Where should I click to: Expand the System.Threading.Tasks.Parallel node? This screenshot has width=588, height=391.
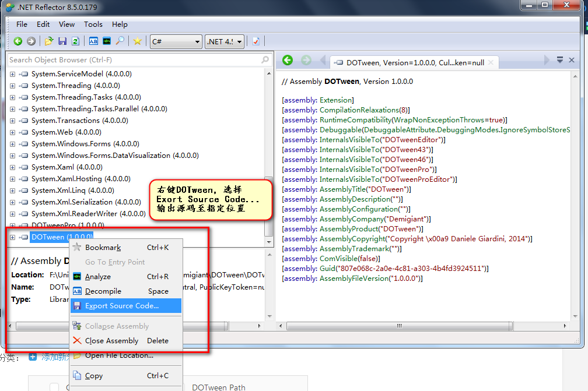12,109
